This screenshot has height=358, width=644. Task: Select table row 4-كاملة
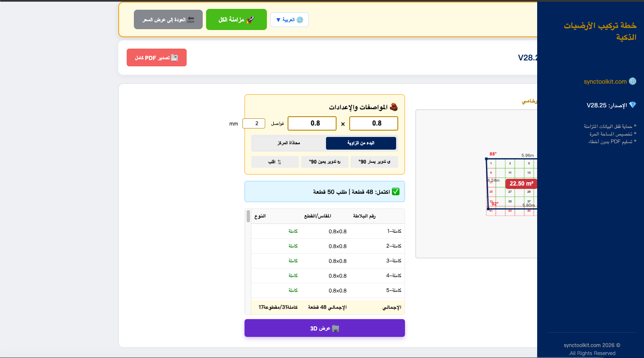click(328, 276)
